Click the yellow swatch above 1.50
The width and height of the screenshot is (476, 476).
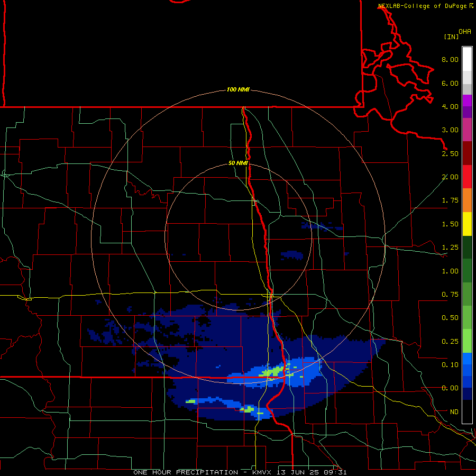tap(467, 224)
